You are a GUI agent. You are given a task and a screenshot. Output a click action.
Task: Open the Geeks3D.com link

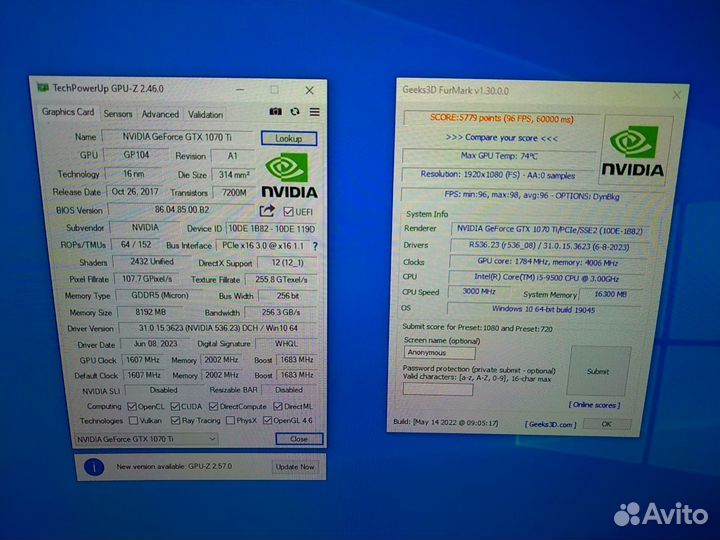pyautogui.click(x=551, y=424)
